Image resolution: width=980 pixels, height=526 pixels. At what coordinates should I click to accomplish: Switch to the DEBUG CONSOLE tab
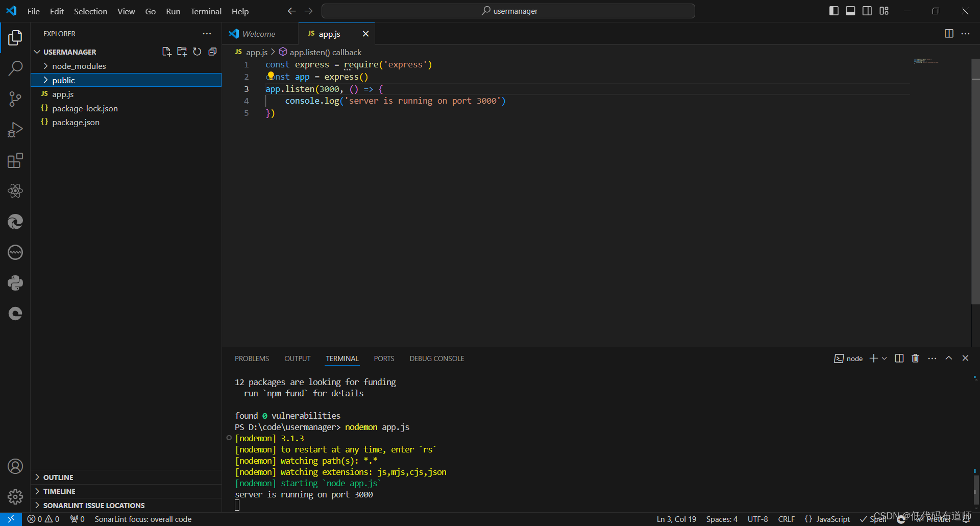pos(437,358)
